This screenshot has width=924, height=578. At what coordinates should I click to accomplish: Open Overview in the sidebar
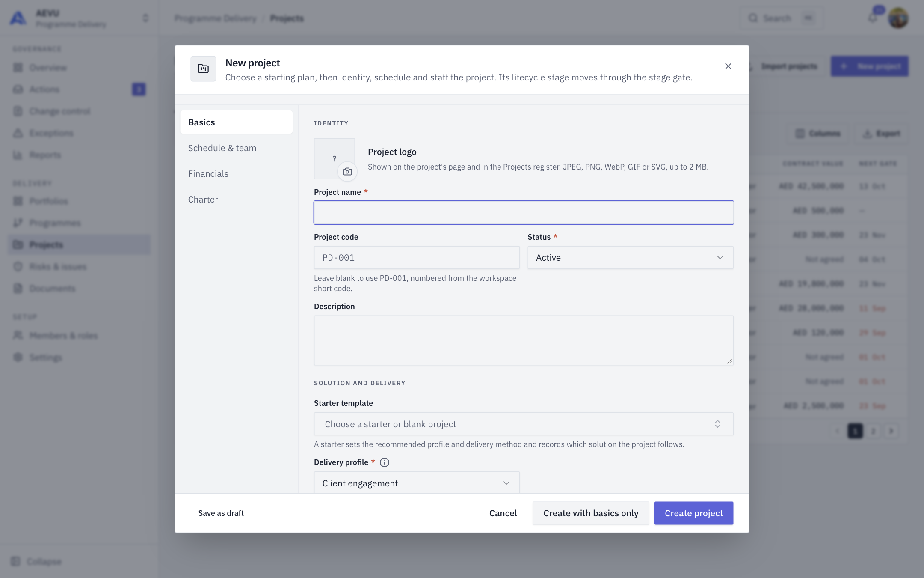coord(79,68)
